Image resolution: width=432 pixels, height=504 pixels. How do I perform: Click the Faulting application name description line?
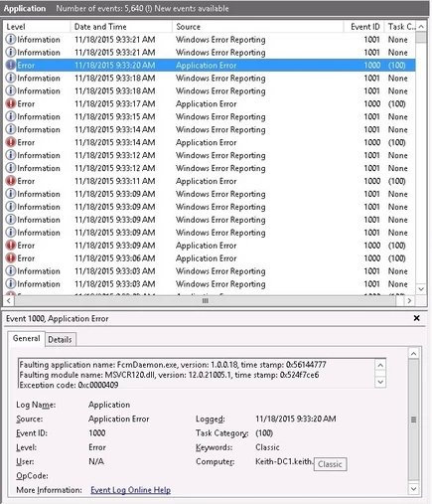tap(173, 365)
